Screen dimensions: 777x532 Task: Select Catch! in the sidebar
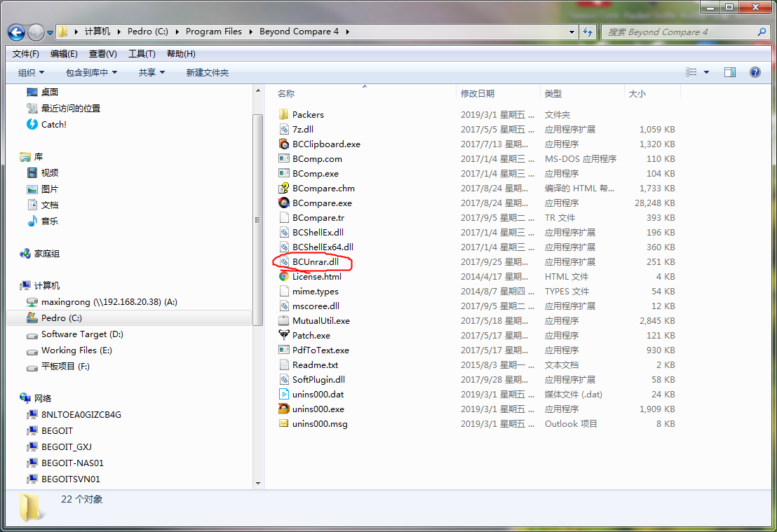[x=46, y=124]
